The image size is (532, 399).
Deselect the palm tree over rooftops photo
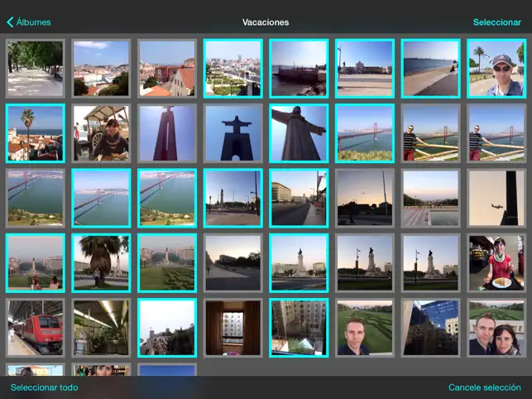pos(35,132)
